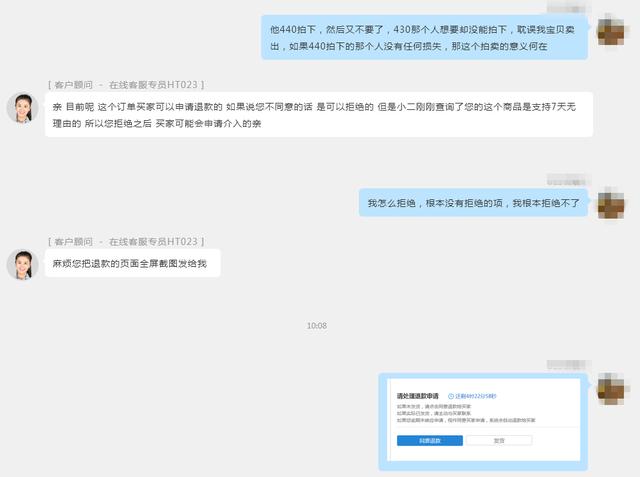Click the user avatar beside 我怎么拒绝 message
This screenshot has height=477, width=640.
point(611,203)
